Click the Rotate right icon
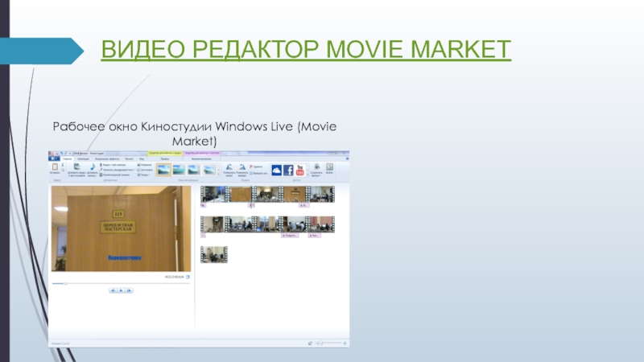Image resolution: width=644 pixels, height=362 pixels. tap(242, 167)
